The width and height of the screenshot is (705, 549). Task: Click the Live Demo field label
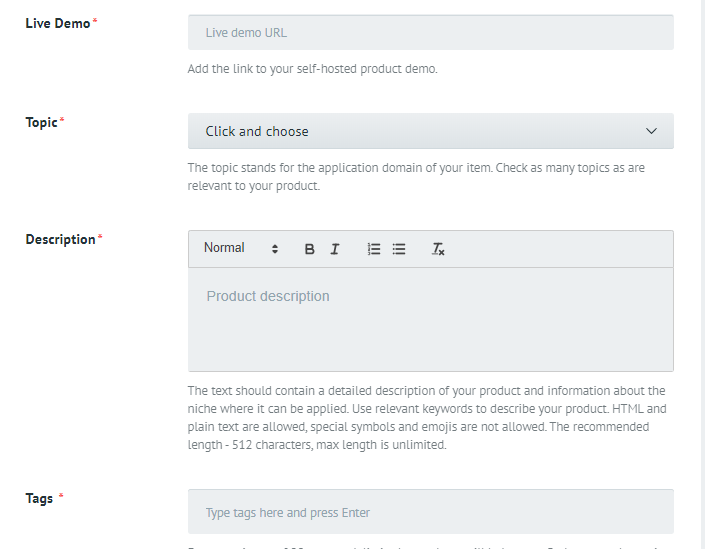(x=58, y=23)
